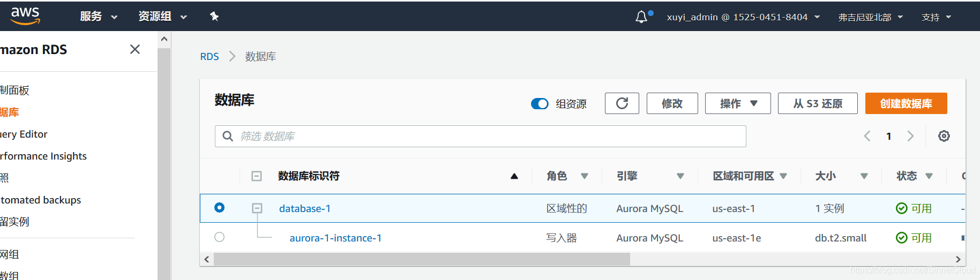Click the 创建数据库 create database button

coord(906,103)
